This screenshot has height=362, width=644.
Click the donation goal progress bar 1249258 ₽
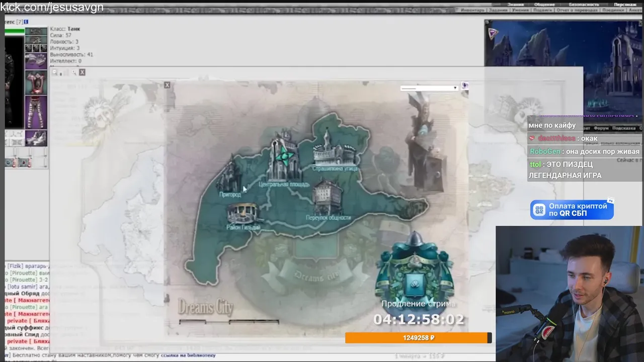(418, 338)
